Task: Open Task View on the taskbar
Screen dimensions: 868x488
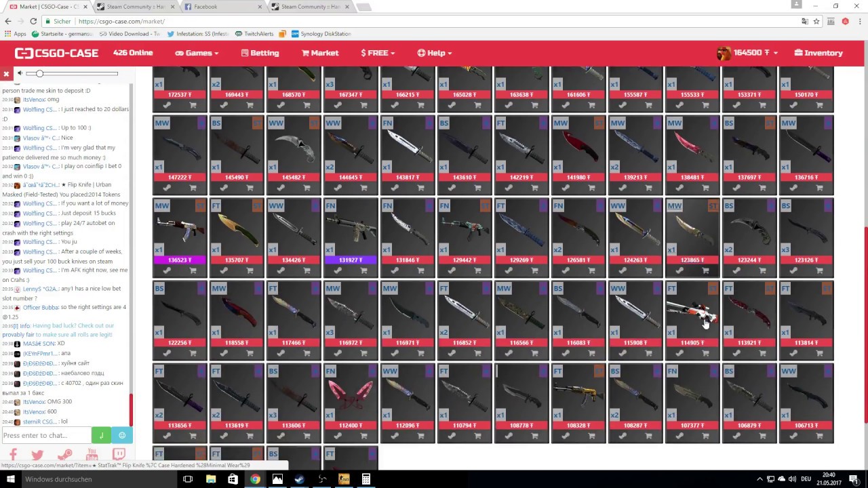Action: point(188,479)
